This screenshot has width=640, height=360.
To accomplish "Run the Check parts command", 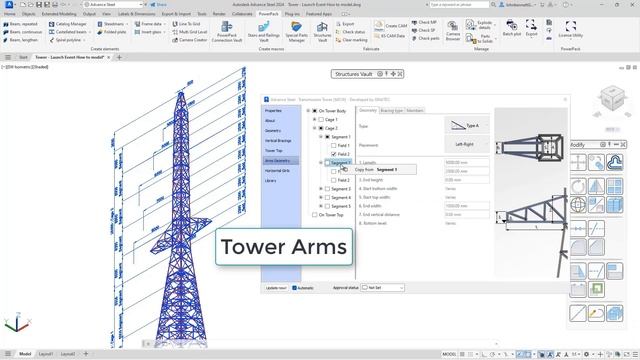I will point(426,38).
